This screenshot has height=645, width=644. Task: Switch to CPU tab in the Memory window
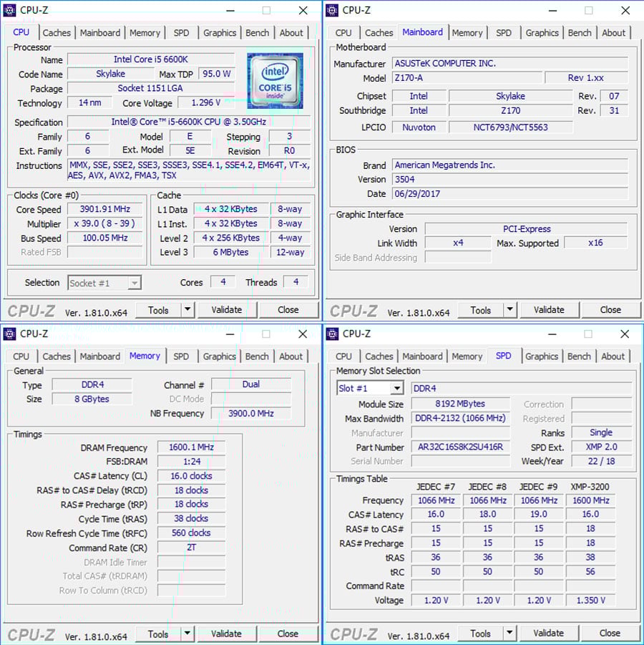point(21,357)
